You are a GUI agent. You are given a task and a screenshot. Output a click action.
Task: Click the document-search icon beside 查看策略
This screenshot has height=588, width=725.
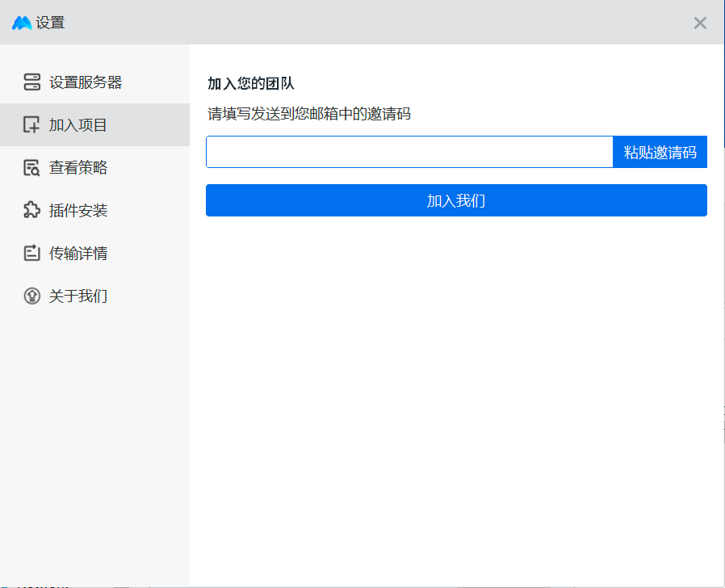[31, 167]
